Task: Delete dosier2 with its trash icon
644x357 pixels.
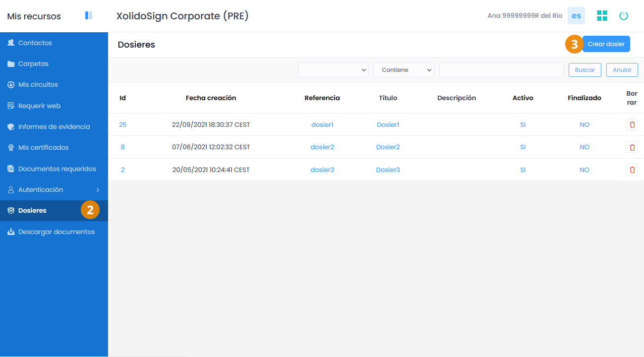Action: (x=632, y=147)
